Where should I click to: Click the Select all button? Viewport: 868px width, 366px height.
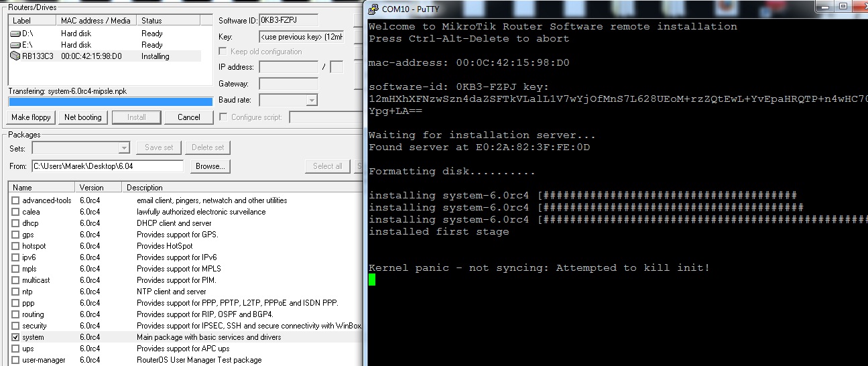328,166
